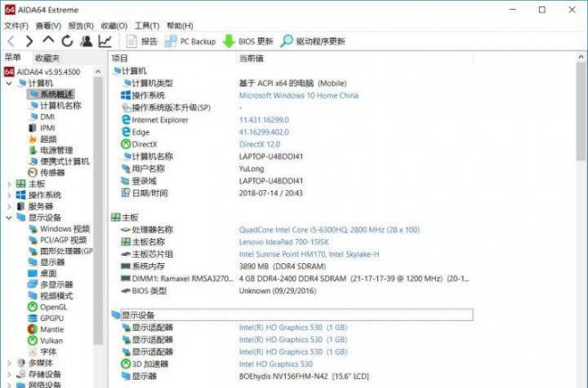
Task: Open the 报告(R) menu
Action: tap(81, 25)
